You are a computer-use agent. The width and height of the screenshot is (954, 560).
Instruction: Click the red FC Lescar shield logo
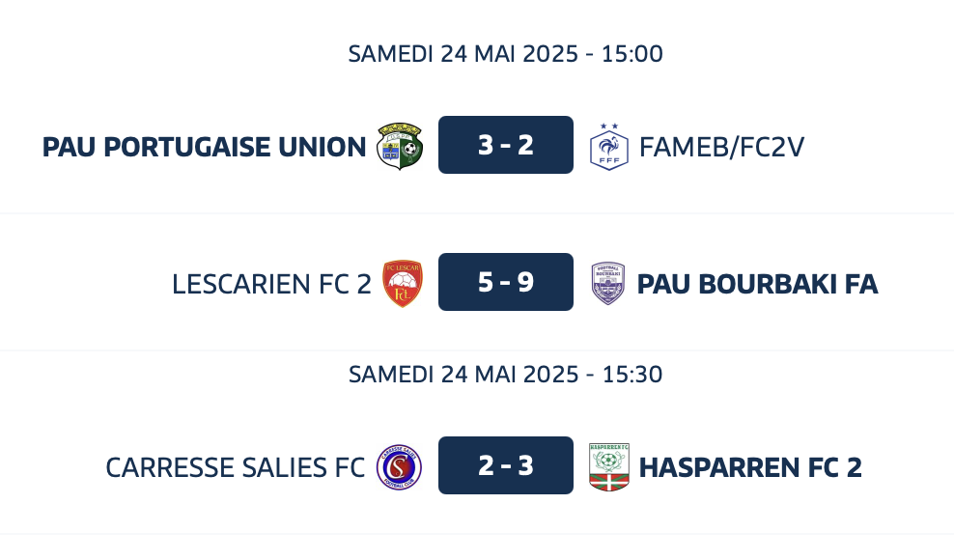(402, 284)
